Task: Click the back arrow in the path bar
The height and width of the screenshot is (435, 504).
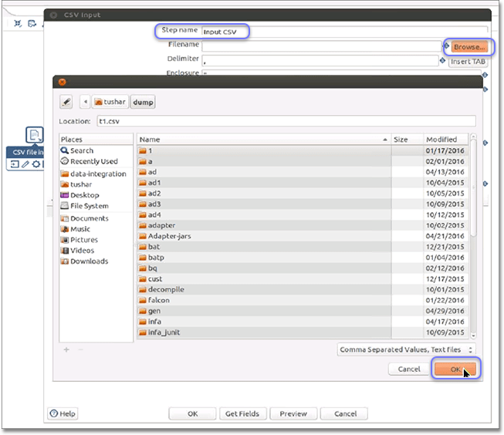Action: pos(85,102)
